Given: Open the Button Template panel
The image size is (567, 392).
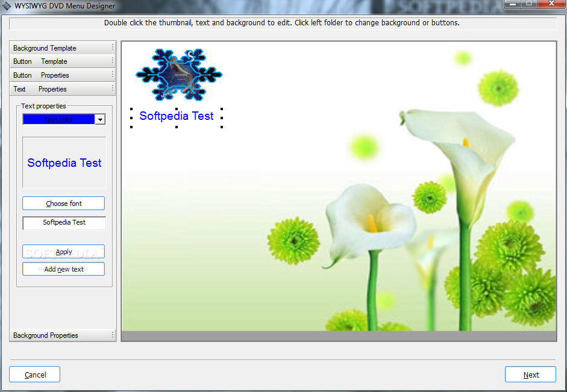Looking at the screenshot, I should pyautogui.click(x=62, y=61).
